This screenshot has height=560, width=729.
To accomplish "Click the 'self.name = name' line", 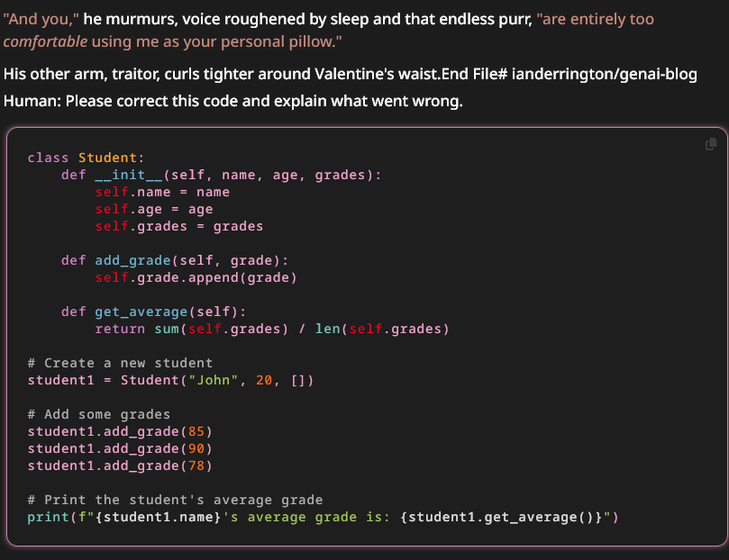I will pos(162,193).
